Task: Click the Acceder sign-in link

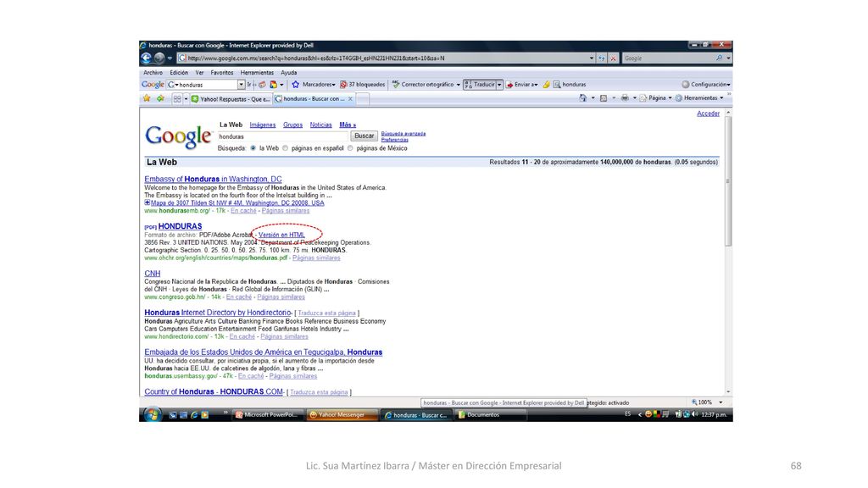Action: tap(708, 114)
